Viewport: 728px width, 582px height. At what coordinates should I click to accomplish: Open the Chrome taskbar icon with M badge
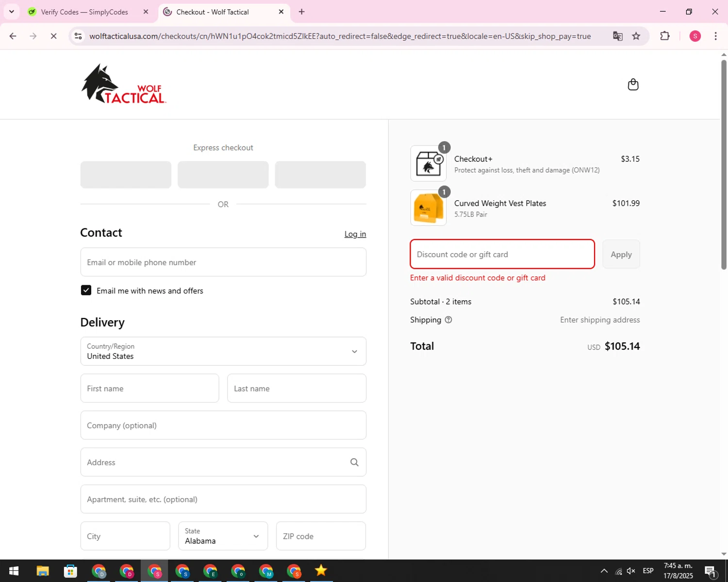[266, 571]
